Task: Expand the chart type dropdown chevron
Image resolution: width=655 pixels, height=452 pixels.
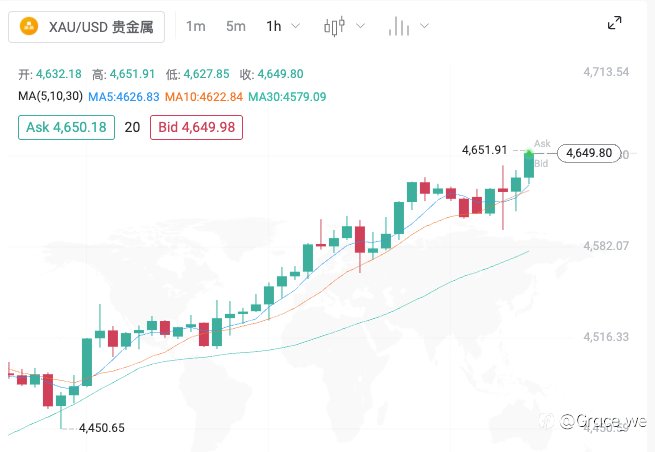Action: tap(360, 26)
